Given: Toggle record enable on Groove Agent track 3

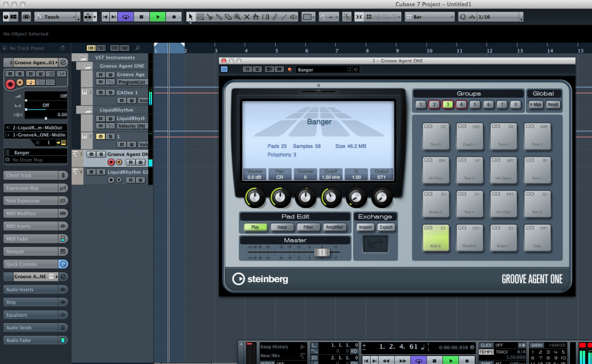Looking at the screenshot, I should pyautogui.click(x=111, y=162).
